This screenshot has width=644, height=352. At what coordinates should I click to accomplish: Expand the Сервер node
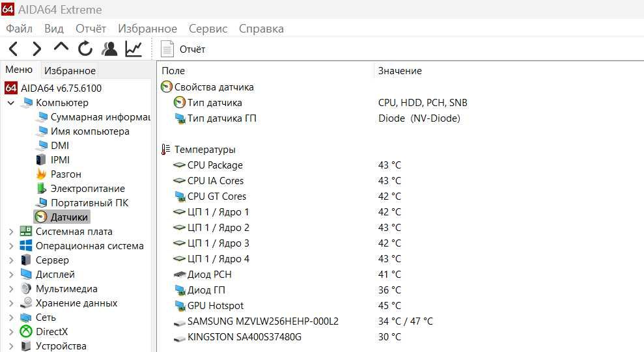(x=11, y=260)
